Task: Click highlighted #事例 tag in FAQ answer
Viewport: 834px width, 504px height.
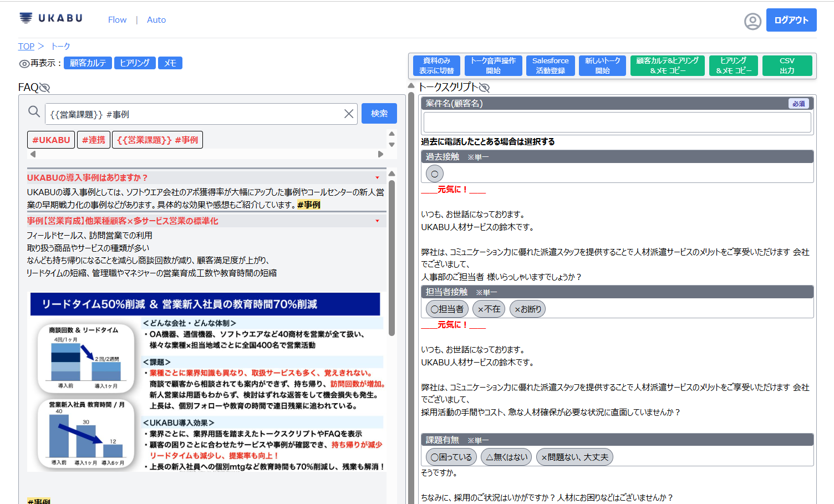Action: click(309, 205)
